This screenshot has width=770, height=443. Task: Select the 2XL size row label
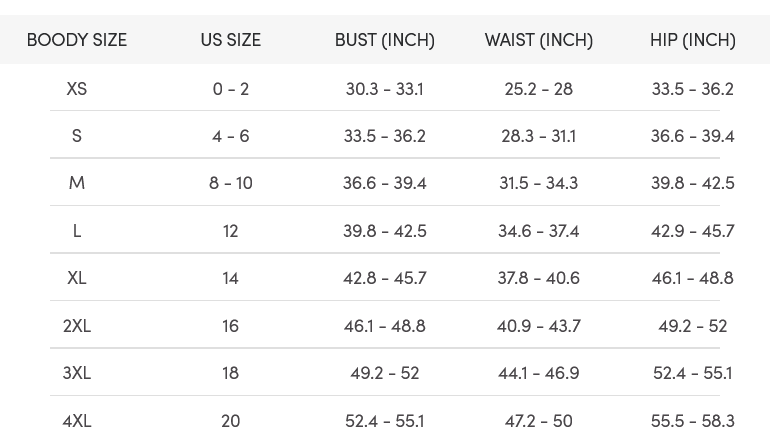pos(77,326)
